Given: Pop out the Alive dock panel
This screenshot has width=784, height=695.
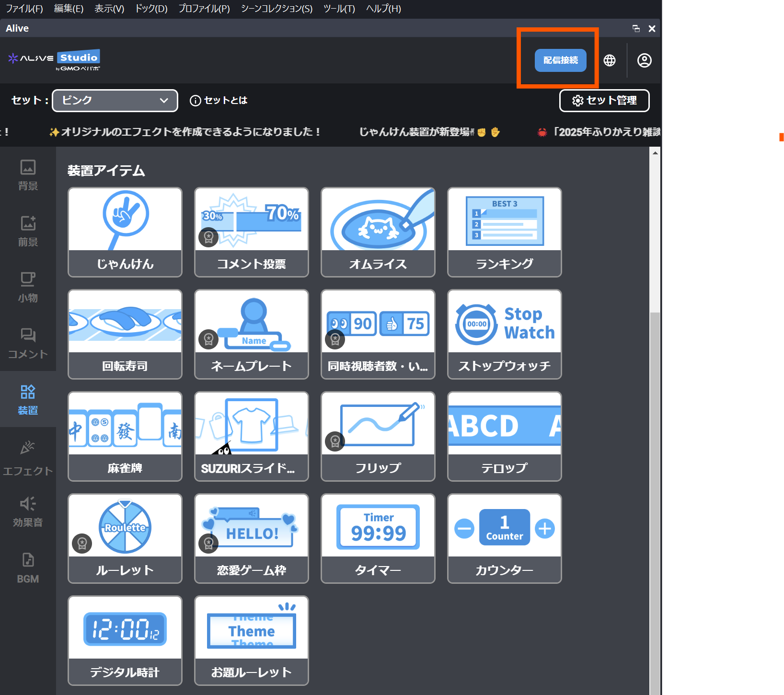Looking at the screenshot, I should pos(636,29).
